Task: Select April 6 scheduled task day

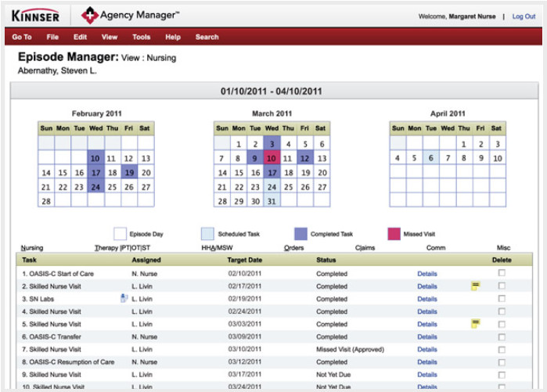Action: pos(431,158)
